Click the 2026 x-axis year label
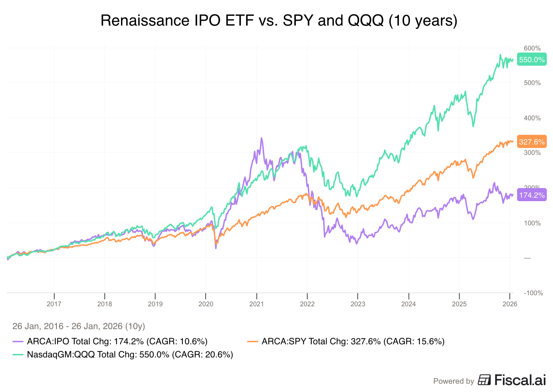 click(509, 304)
